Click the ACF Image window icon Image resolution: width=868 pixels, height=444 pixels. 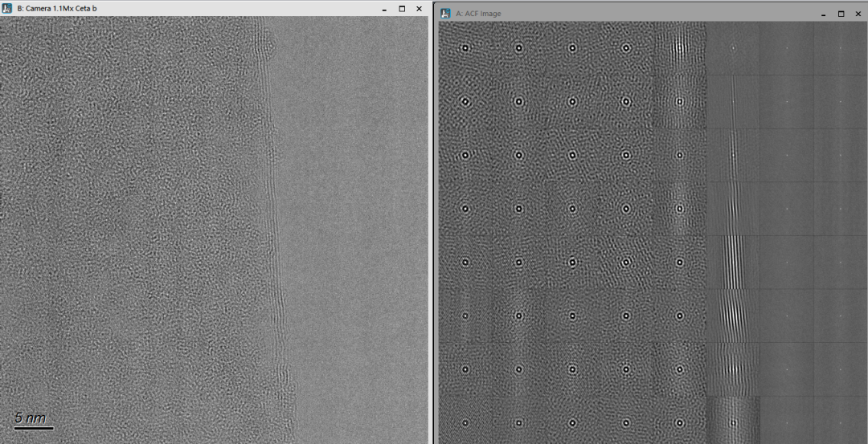point(445,14)
